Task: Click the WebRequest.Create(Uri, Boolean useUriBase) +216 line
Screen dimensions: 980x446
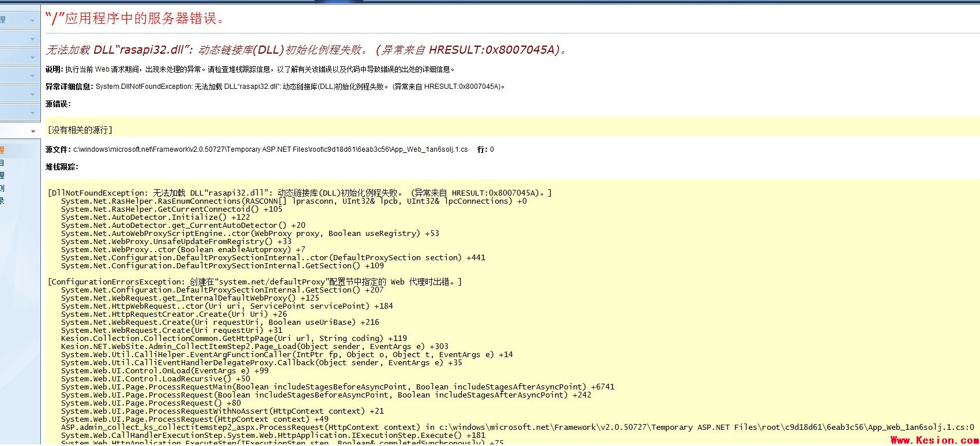Action: tap(220, 323)
